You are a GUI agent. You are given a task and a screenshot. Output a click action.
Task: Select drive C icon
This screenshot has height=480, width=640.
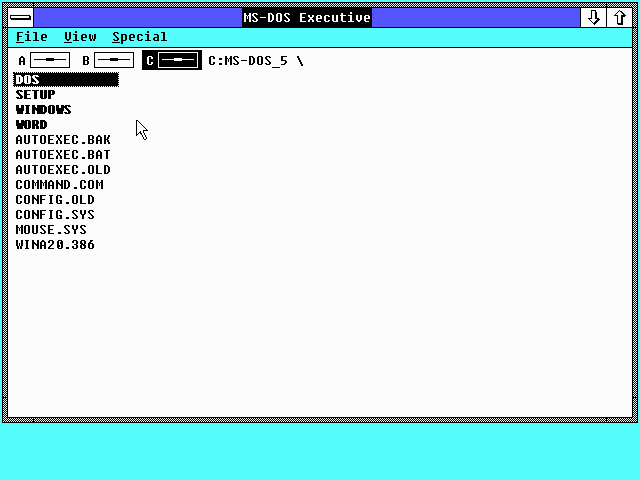[172, 60]
